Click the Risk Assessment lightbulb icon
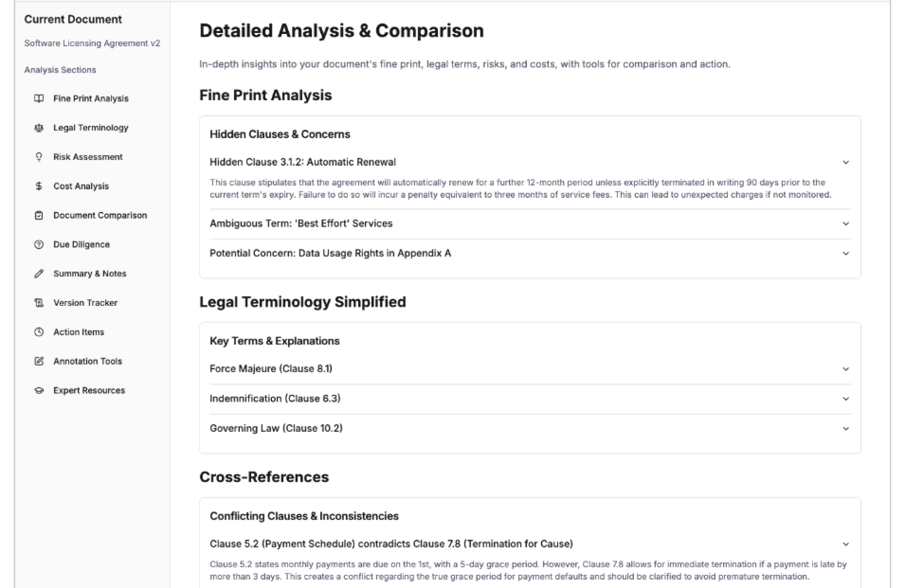Viewport: 905px width, 588px height. click(x=39, y=157)
